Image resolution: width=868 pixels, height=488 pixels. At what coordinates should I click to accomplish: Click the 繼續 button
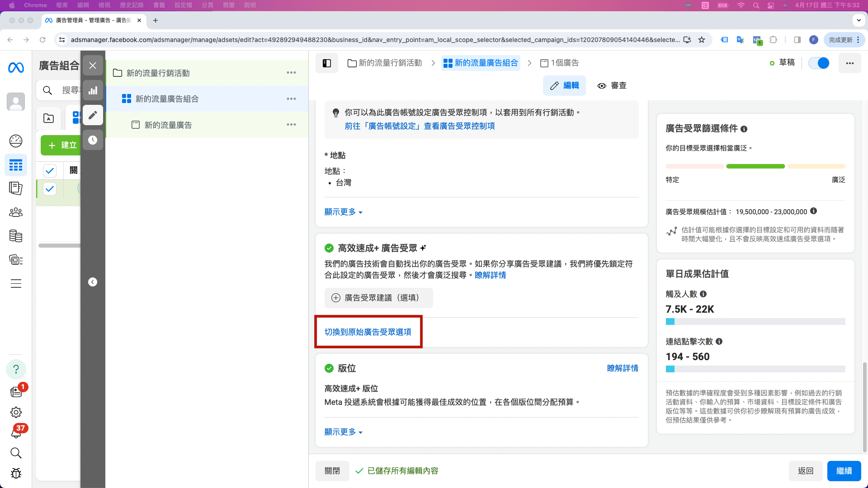click(844, 471)
